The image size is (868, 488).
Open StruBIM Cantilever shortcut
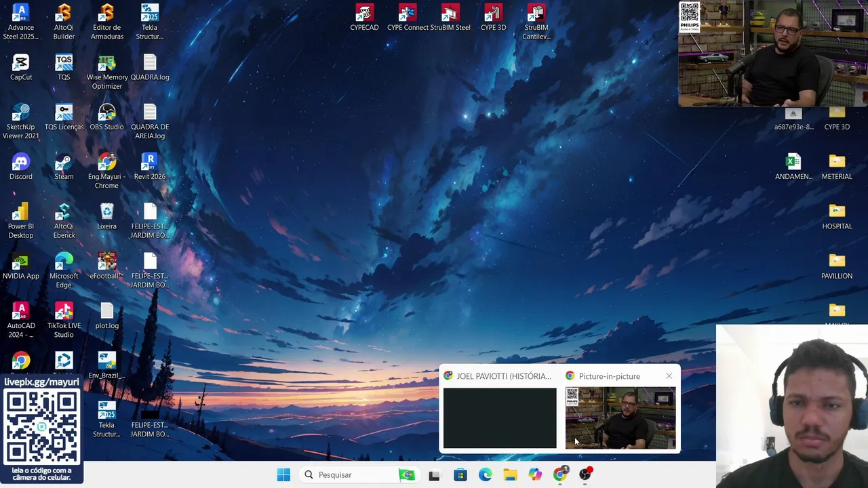click(536, 22)
